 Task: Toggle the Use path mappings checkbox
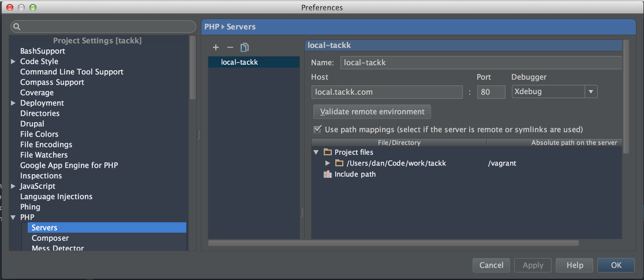click(317, 129)
